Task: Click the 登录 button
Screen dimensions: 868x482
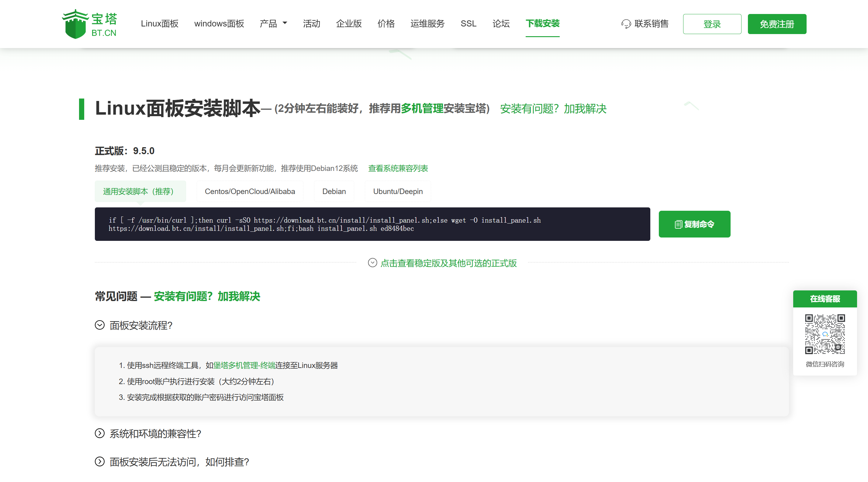Action: (712, 24)
